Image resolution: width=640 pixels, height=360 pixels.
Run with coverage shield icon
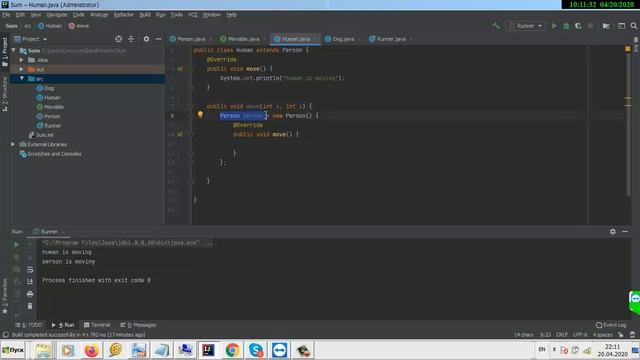pyautogui.click(x=578, y=26)
